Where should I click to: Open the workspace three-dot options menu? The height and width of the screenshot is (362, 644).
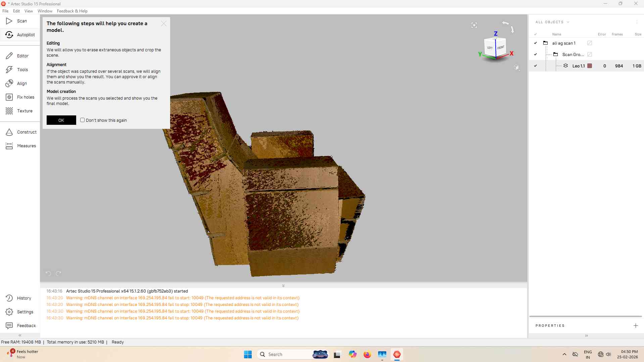[637, 22]
